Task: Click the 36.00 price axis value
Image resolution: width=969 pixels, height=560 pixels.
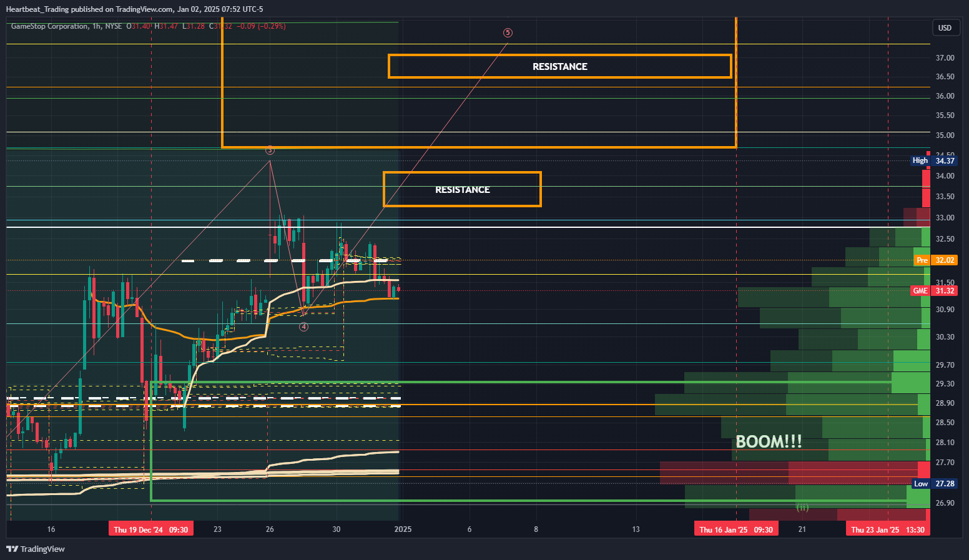Action: (x=945, y=96)
